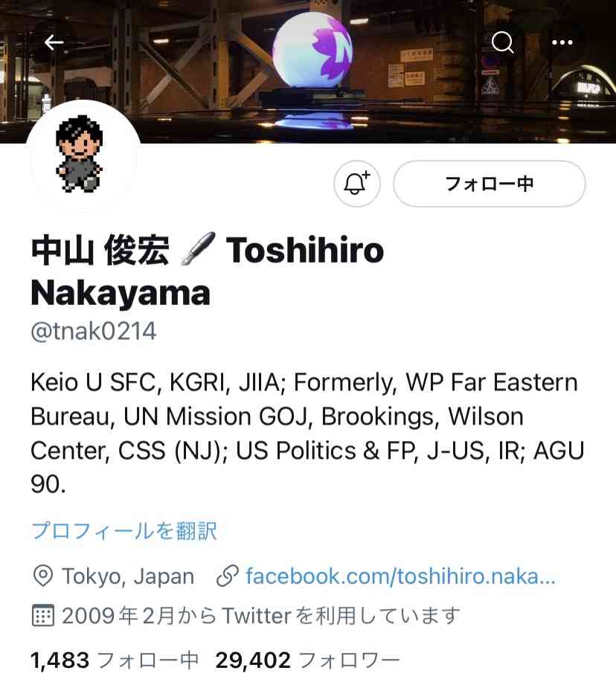This screenshot has width=616, height=682.
Task: Turn on notifications with the bell icon
Action: pyautogui.click(x=356, y=184)
